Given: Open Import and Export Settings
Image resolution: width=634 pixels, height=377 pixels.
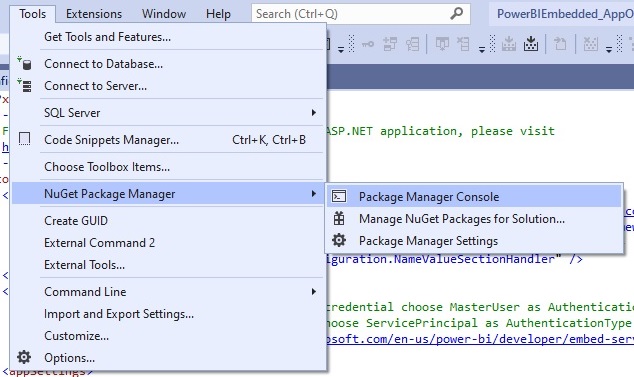Looking at the screenshot, I should click(168, 314).
